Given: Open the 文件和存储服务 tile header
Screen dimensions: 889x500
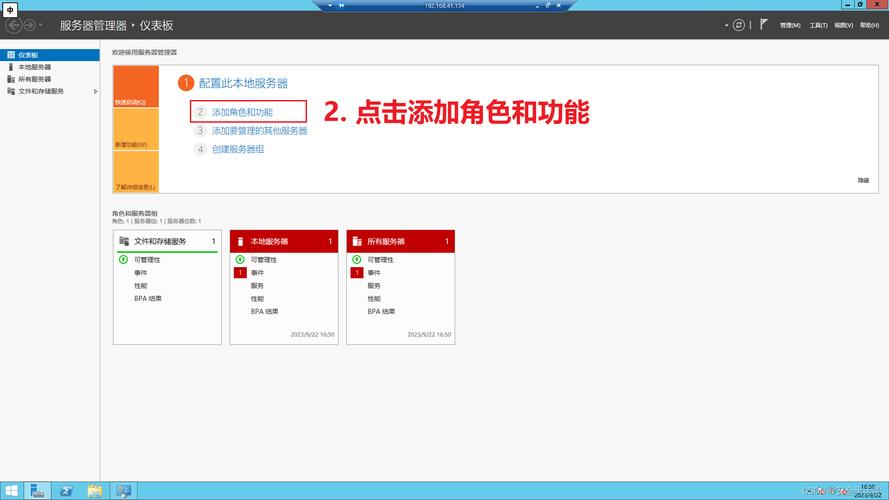Looking at the screenshot, I should [x=167, y=241].
